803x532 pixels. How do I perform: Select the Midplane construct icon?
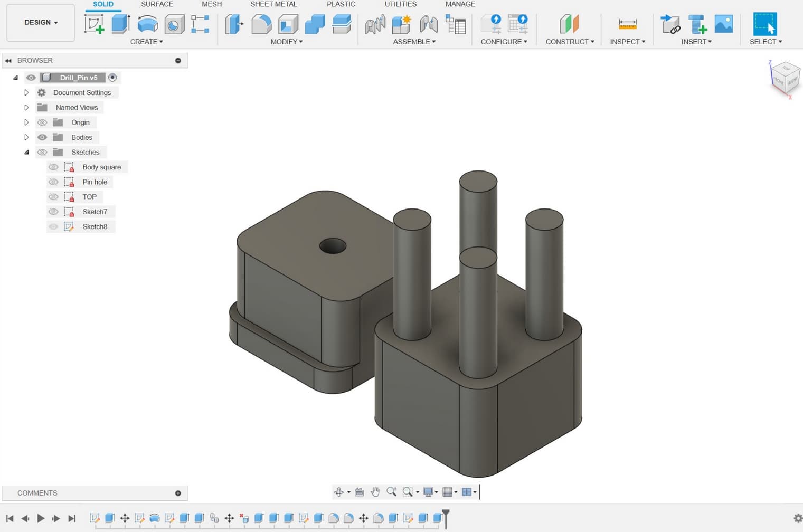point(569,24)
